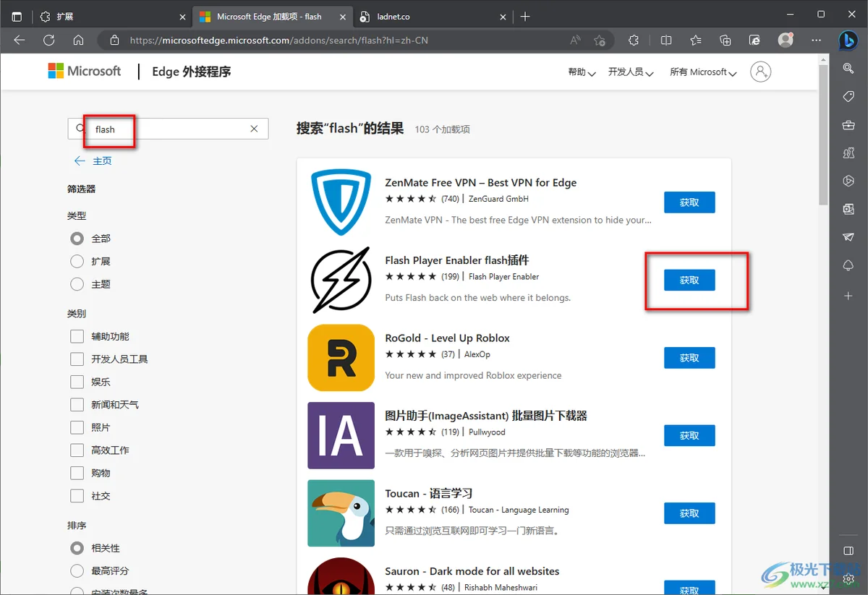Viewport: 868px width, 595px height.
Task: Add this page to favorites star
Action: pyautogui.click(x=600, y=40)
